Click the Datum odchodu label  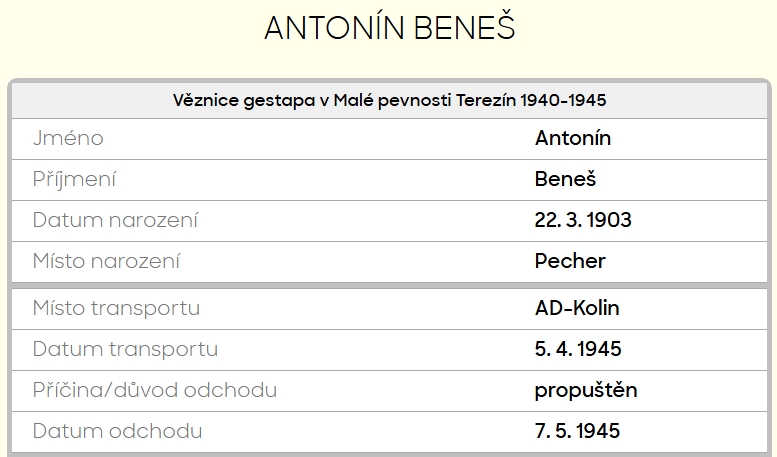118,432
